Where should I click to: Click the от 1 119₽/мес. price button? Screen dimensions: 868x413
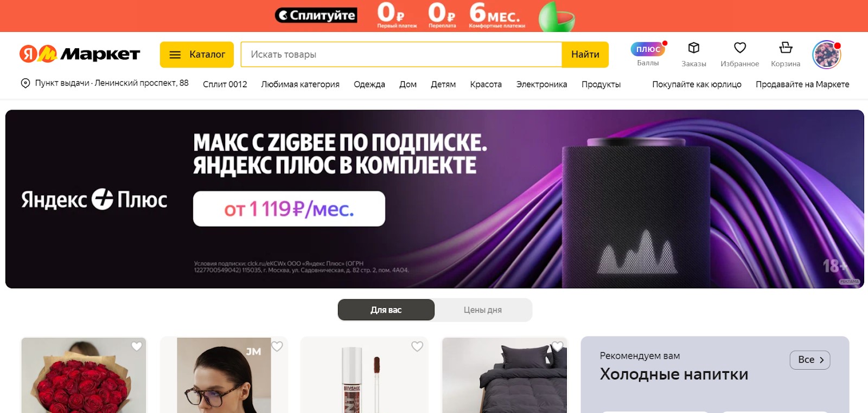coord(289,209)
